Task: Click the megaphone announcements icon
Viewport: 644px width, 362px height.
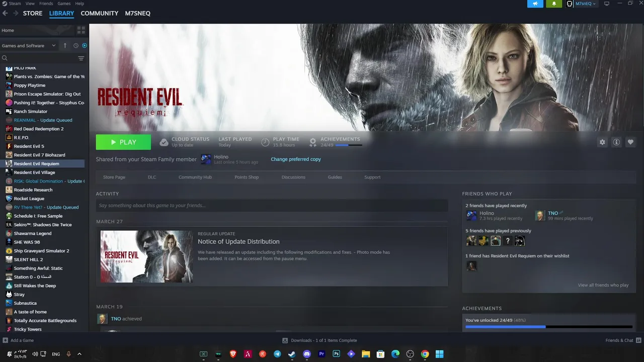Action: click(x=535, y=4)
